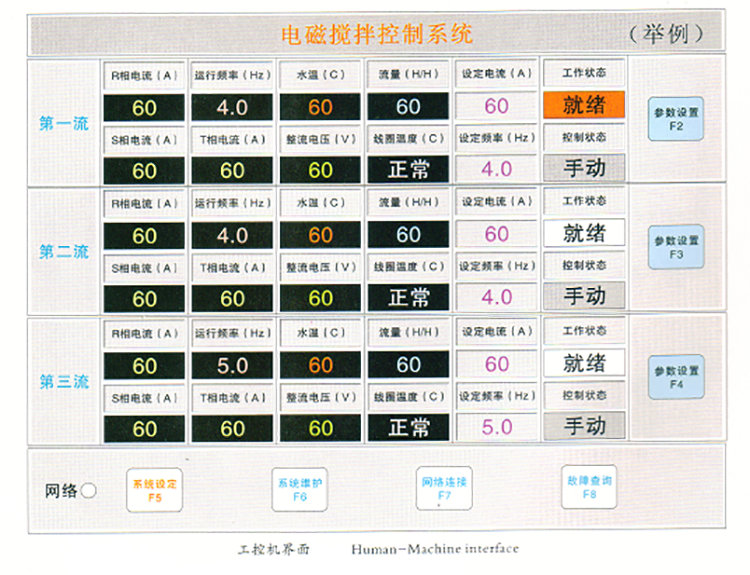Screen dimensions: 750x575
Task: Click the 参数设置 F3 button
Action: coord(676,247)
